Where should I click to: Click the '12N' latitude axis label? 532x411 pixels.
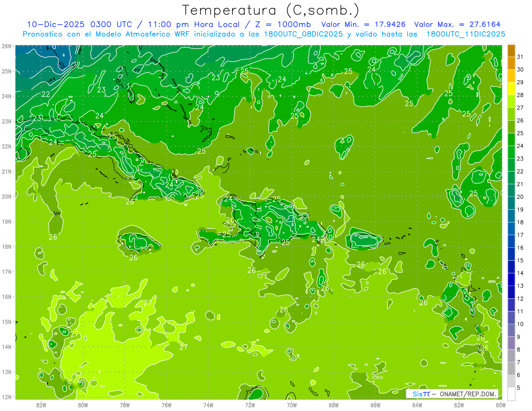[x=6, y=397]
